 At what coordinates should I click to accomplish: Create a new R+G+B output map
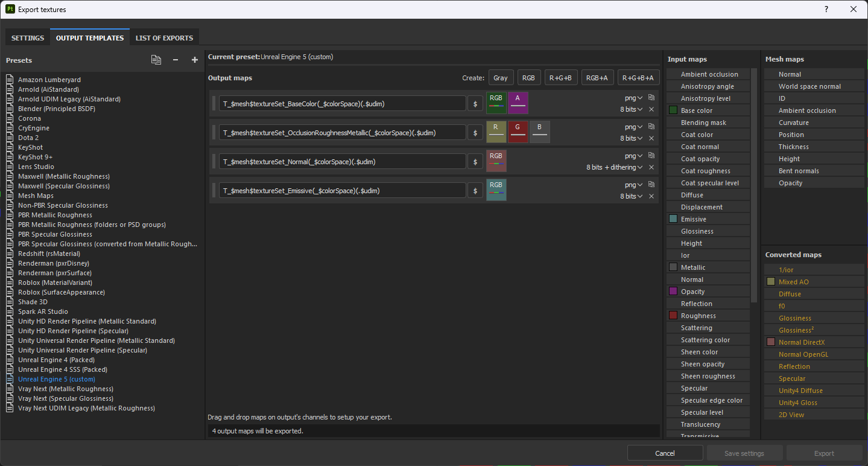[x=561, y=78]
